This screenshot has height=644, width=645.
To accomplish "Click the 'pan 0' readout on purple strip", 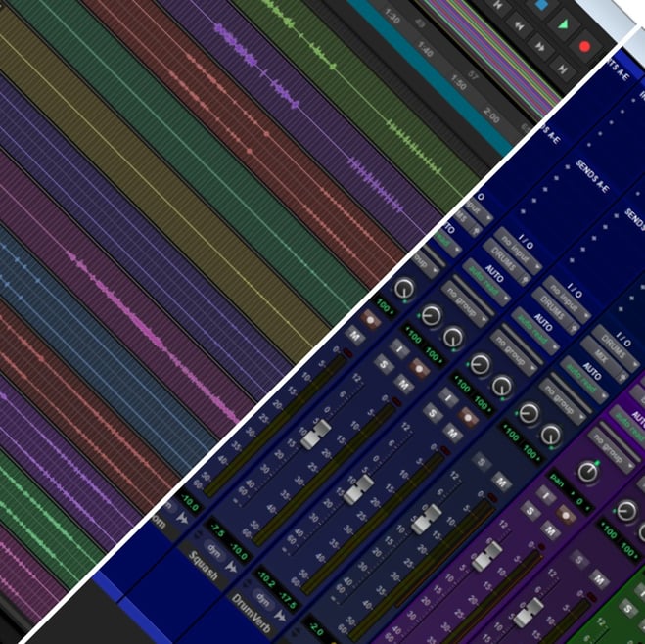I will [x=570, y=490].
